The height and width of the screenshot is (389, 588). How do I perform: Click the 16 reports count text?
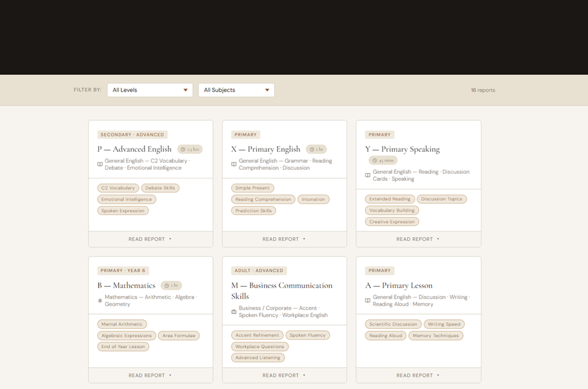tap(483, 90)
